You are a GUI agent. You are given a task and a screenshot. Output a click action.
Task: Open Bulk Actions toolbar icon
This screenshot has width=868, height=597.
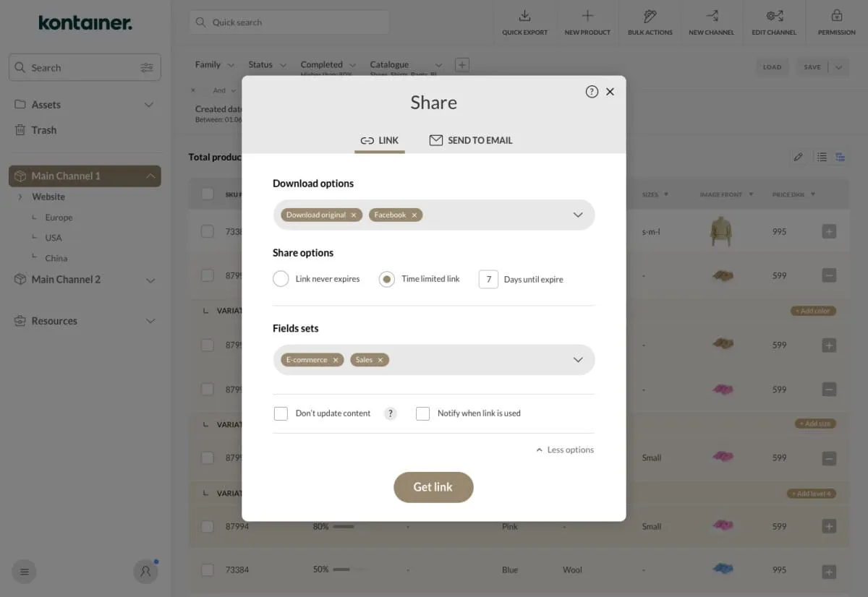tap(650, 16)
